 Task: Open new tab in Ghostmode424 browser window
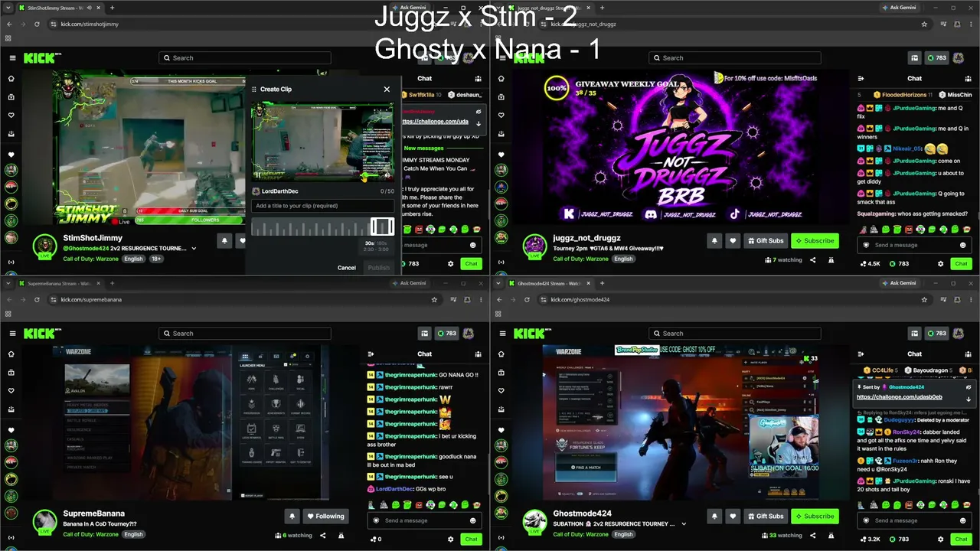[602, 283]
